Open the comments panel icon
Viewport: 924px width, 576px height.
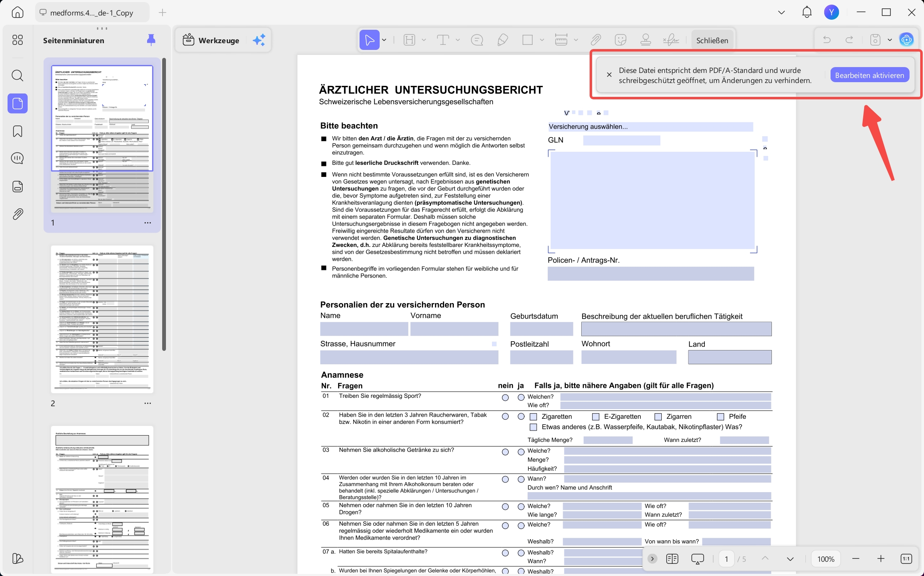17,158
